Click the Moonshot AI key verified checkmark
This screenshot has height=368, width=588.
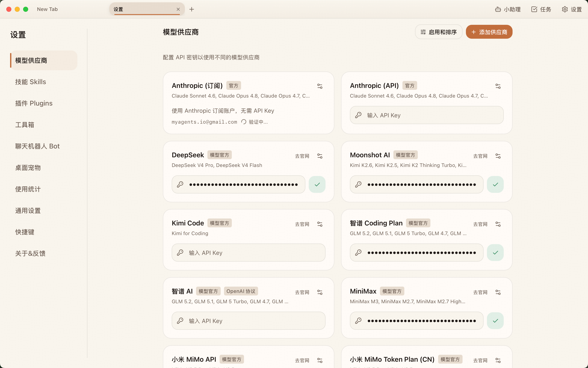pyautogui.click(x=495, y=184)
